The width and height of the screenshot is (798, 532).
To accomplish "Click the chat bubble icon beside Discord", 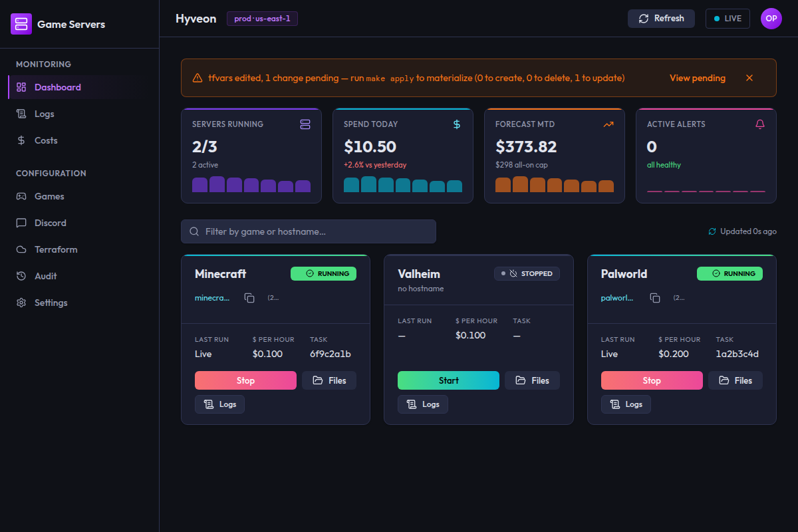I will point(21,223).
